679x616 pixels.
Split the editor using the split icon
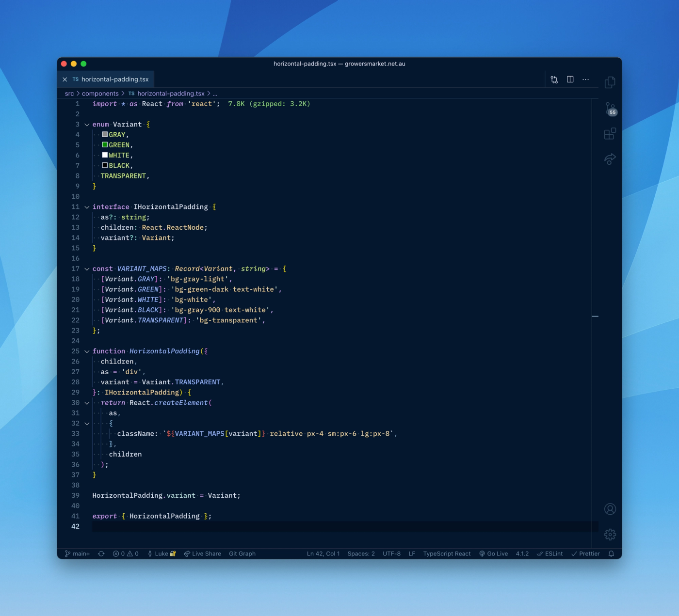click(570, 79)
